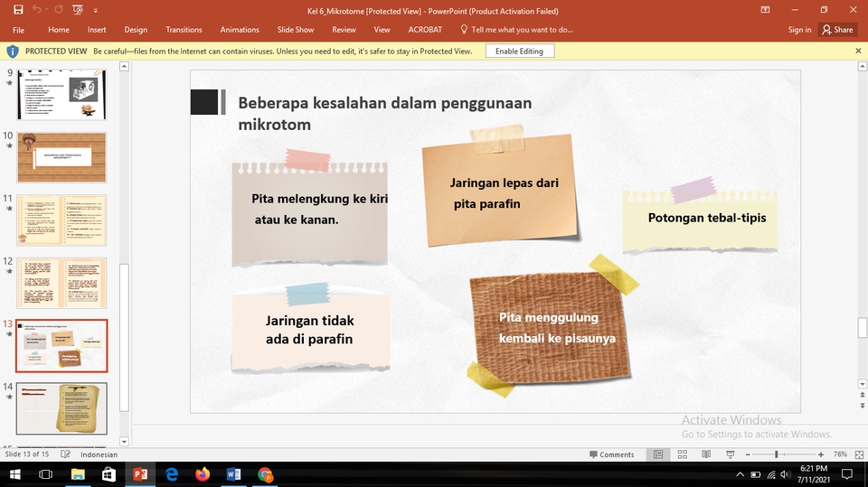The image size is (868, 487).
Task: Select slide 9 thumbnail
Action: [61, 94]
